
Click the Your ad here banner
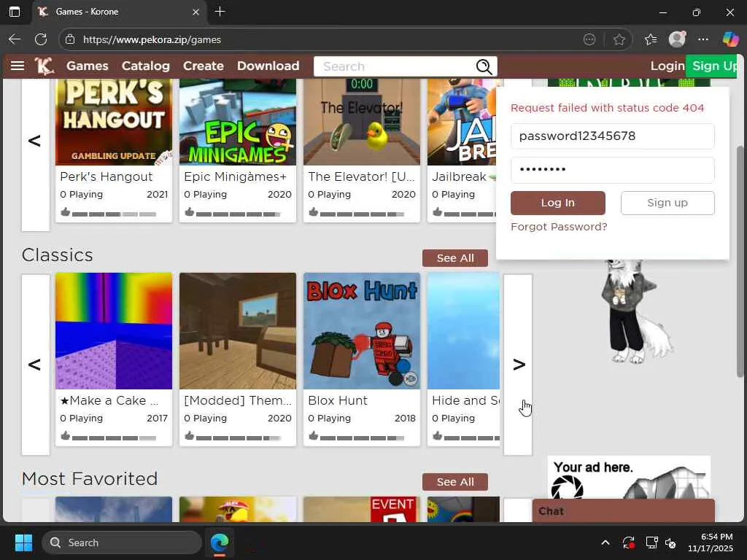click(x=629, y=478)
